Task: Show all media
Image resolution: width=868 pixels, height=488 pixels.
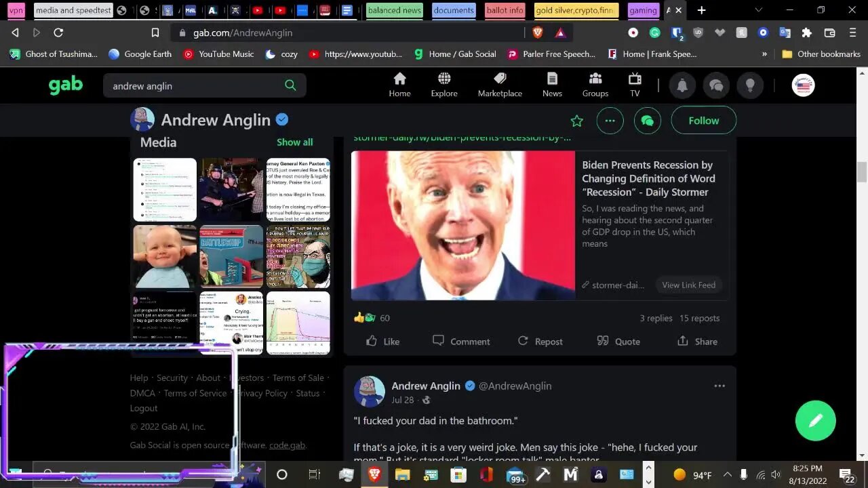Action: pyautogui.click(x=294, y=142)
